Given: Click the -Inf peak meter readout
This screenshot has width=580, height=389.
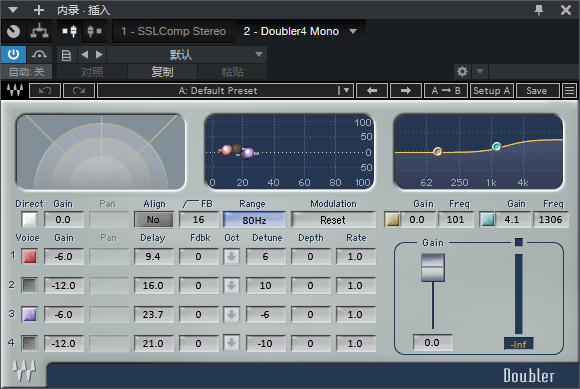Looking at the screenshot, I should pos(519,344).
